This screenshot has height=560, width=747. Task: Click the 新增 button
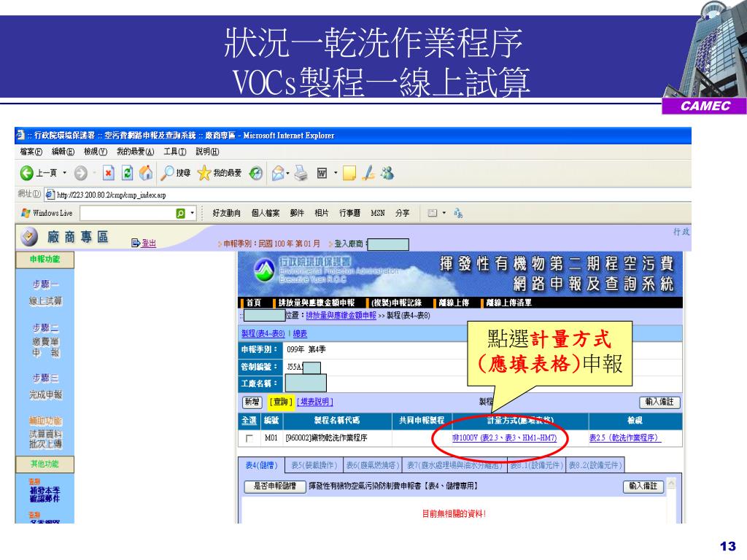click(x=252, y=402)
